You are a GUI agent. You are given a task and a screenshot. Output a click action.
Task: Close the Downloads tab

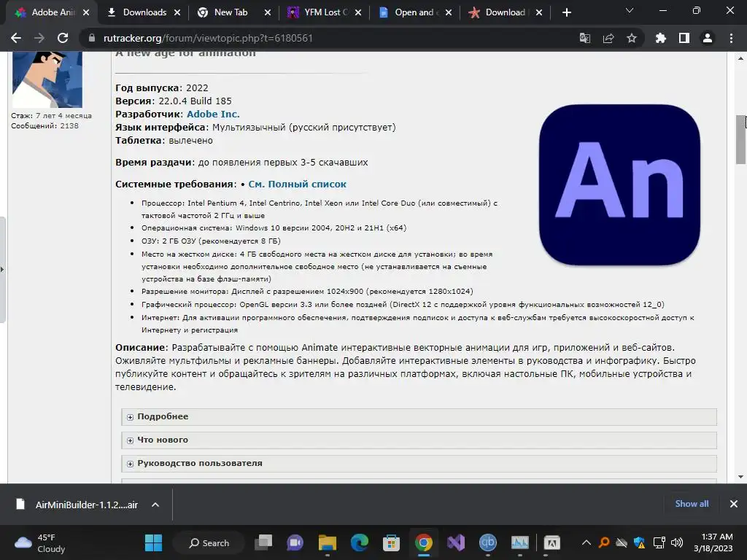(x=177, y=12)
